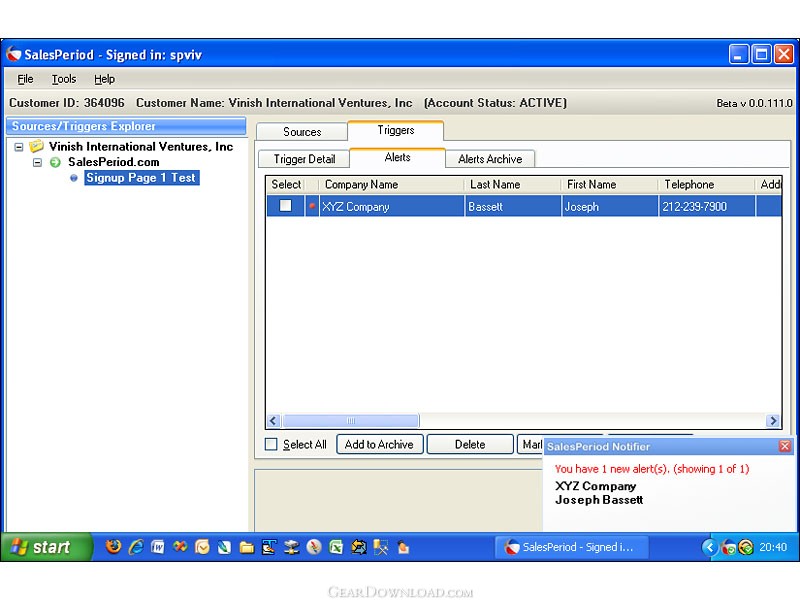Close the SalesPeriod Notifier popup
The width and height of the screenshot is (800, 600).
[x=785, y=446]
